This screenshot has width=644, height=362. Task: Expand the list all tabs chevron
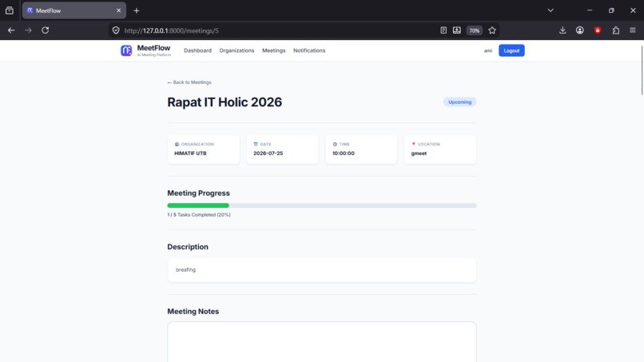click(x=551, y=10)
